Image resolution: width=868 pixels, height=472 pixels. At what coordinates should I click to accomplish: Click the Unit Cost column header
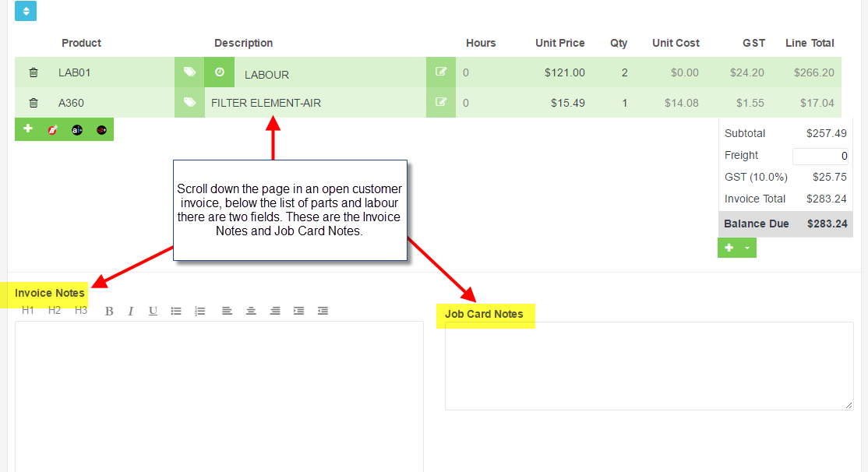pyautogui.click(x=676, y=43)
